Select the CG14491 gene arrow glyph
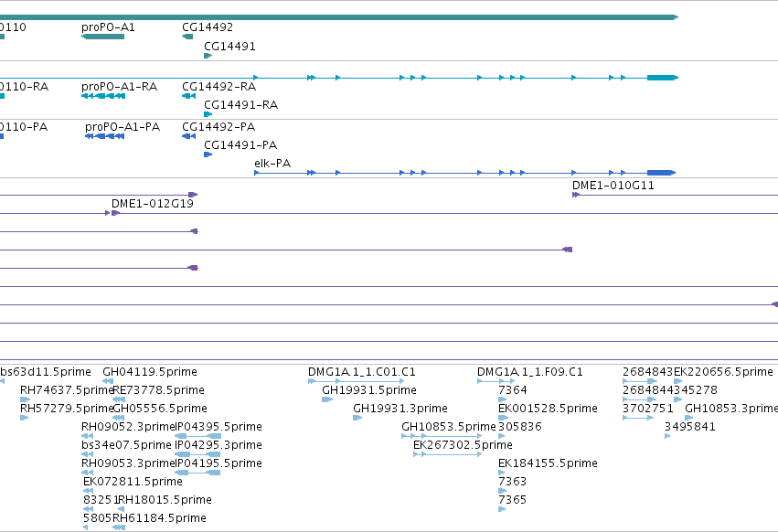The image size is (778, 532). point(208,56)
